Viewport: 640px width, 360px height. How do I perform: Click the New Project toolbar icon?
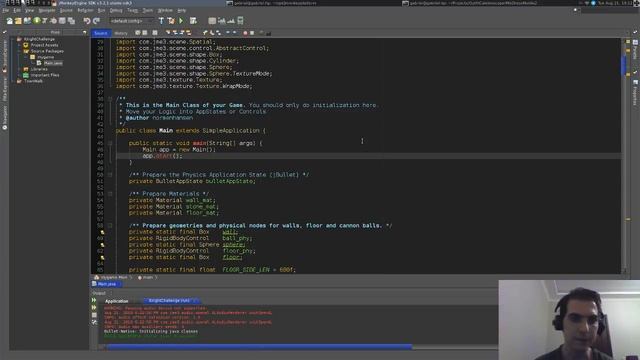click(18, 21)
